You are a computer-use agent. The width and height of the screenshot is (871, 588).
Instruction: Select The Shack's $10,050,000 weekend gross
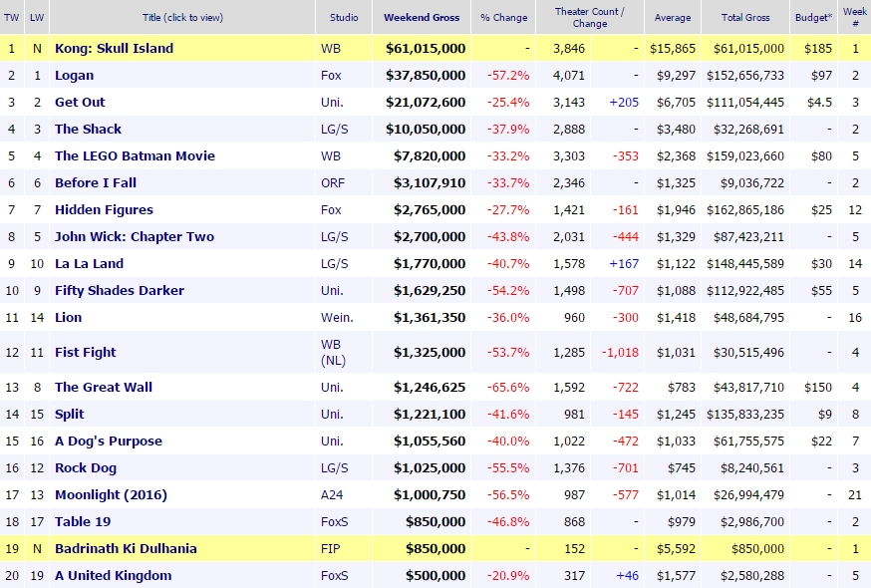(x=426, y=129)
